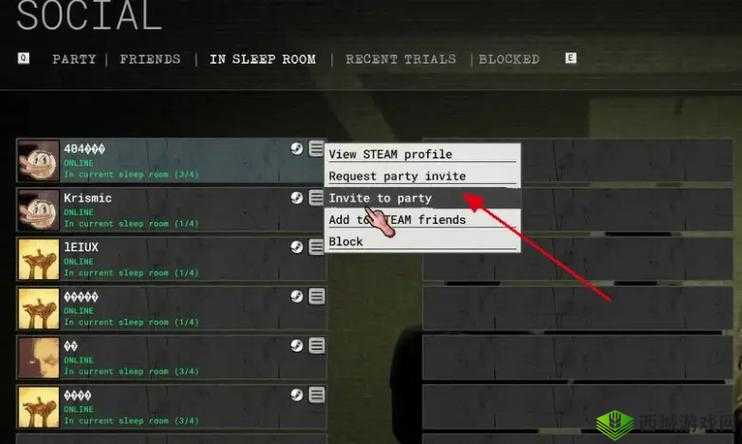Open the RECENT TRIALS tab
The width and height of the screenshot is (742, 444).
(x=400, y=59)
